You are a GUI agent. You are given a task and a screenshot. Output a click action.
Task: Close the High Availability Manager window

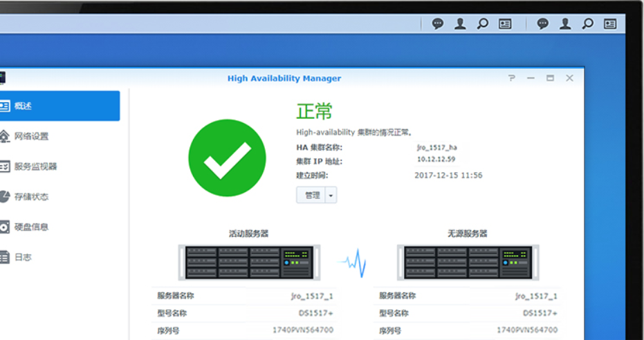pos(569,78)
